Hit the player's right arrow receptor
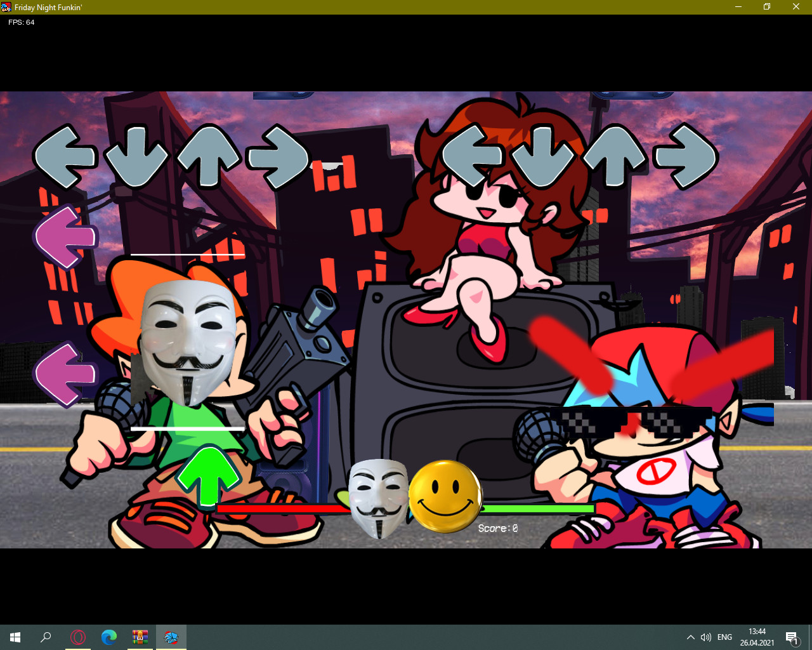Screen dimensions: 812x650 pyautogui.click(x=685, y=157)
